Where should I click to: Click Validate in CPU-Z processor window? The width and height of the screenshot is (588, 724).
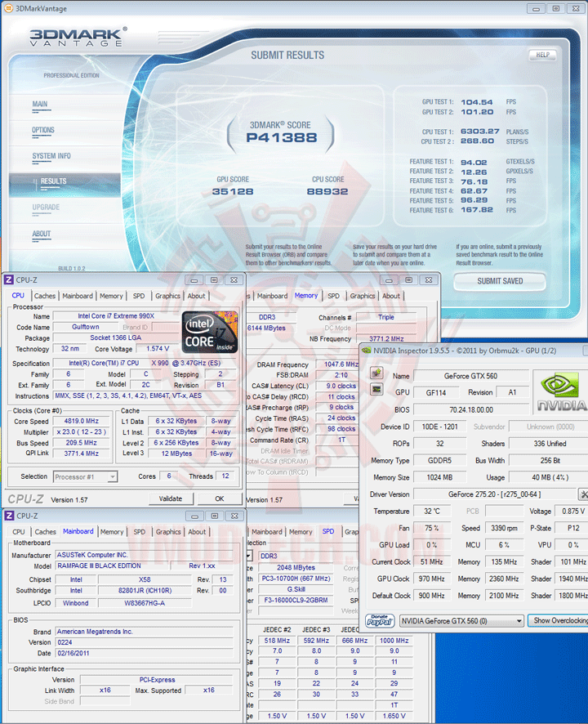click(171, 498)
